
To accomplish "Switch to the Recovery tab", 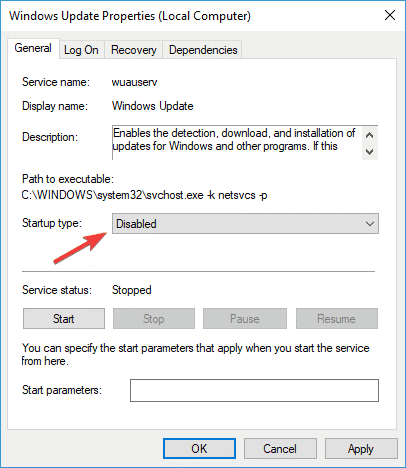I will pos(134,50).
